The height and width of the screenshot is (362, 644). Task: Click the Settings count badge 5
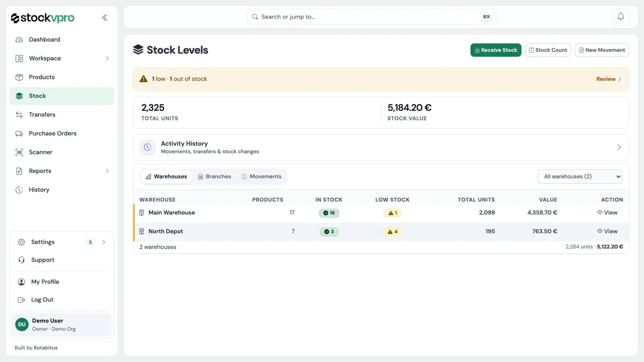click(90, 243)
